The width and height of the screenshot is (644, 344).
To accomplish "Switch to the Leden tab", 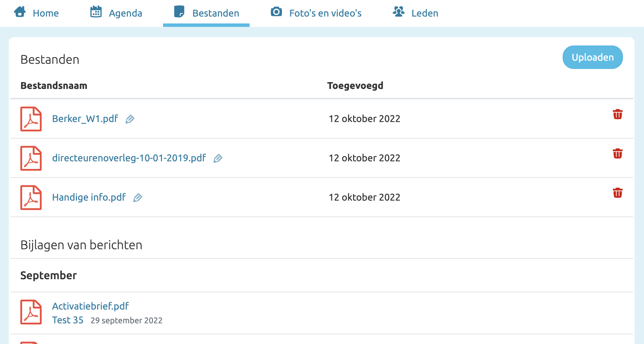I will pyautogui.click(x=424, y=13).
